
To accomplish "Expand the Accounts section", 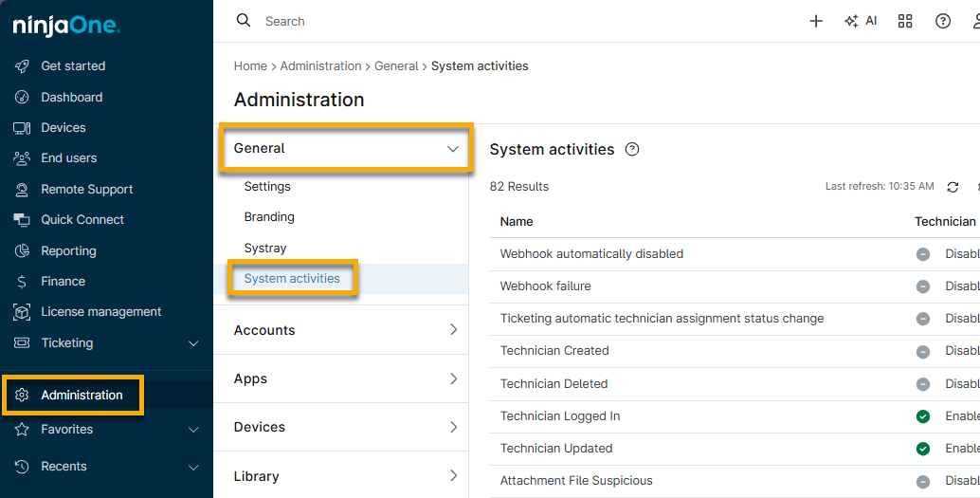I will click(452, 330).
